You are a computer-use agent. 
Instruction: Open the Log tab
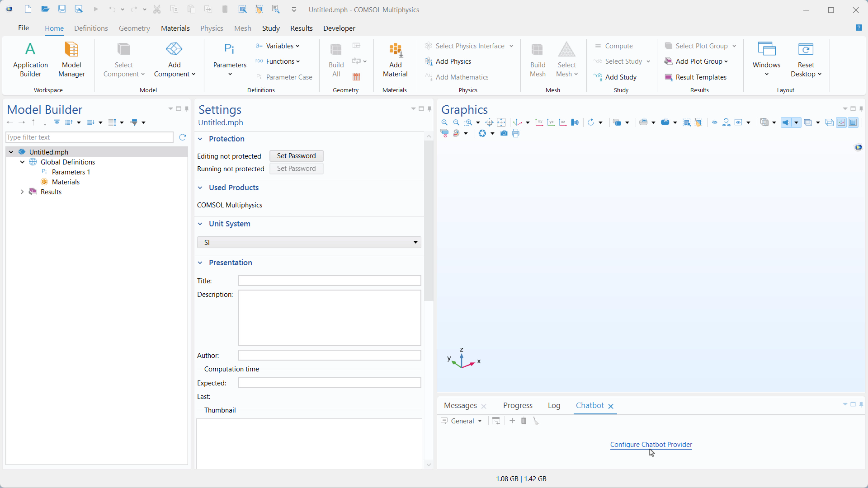(554, 405)
